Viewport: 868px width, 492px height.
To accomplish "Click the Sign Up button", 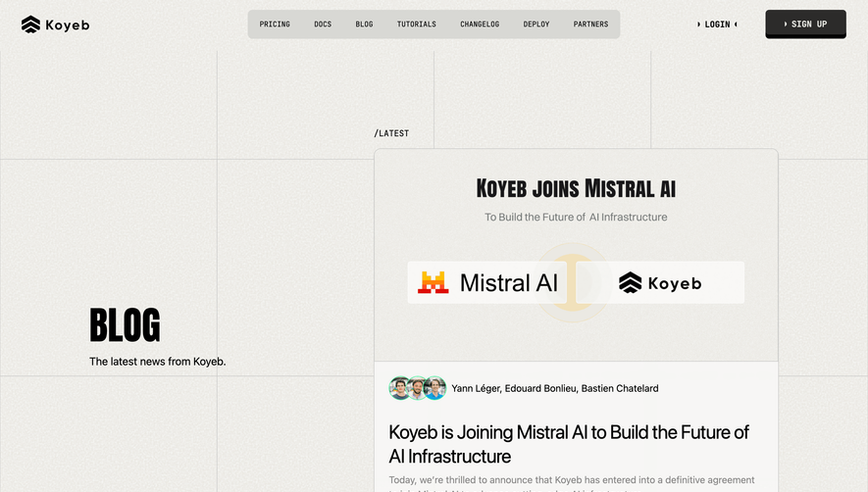I will (x=805, y=24).
